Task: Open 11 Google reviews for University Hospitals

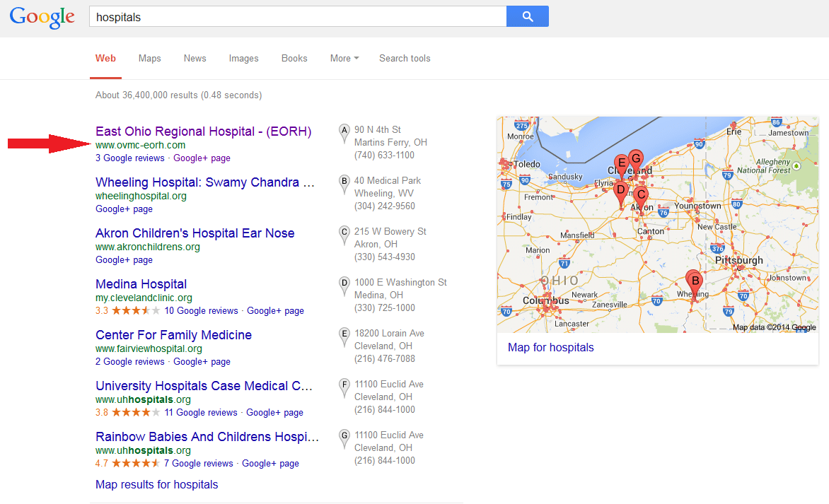Action: pos(201,412)
